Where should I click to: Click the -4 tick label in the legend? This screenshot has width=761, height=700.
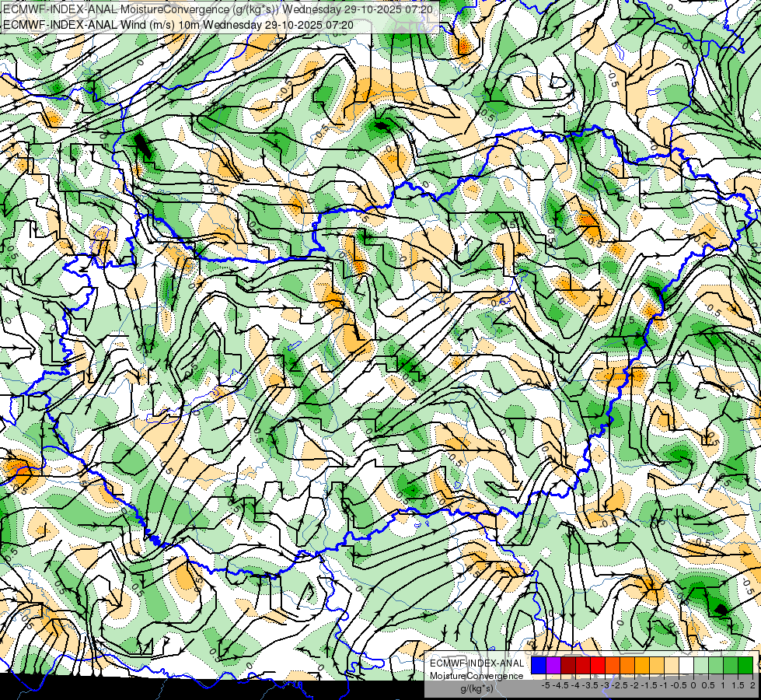pyautogui.click(x=575, y=685)
